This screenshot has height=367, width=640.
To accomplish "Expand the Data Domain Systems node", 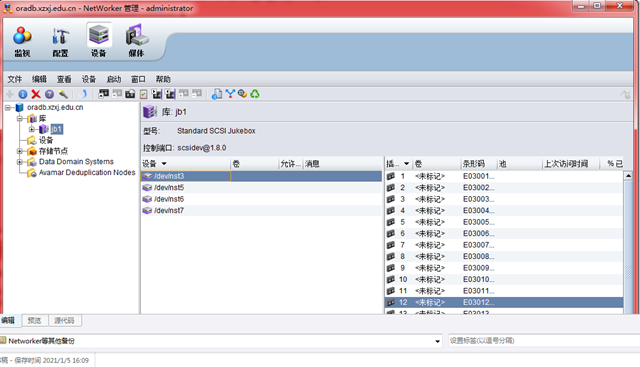I will pos(20,162).
